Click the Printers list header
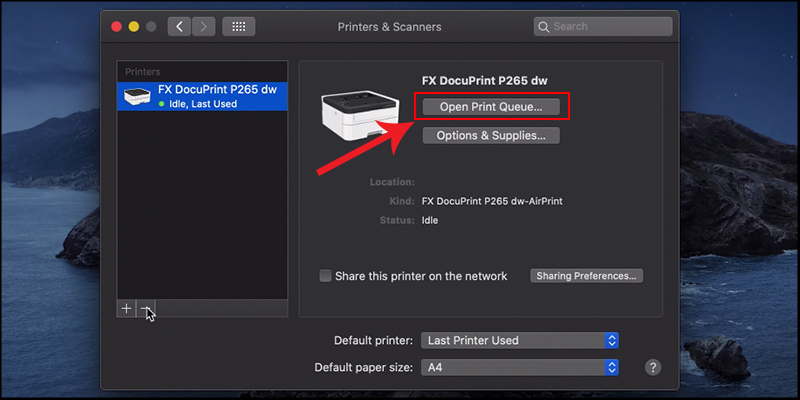800x400 pixels. 143,72
